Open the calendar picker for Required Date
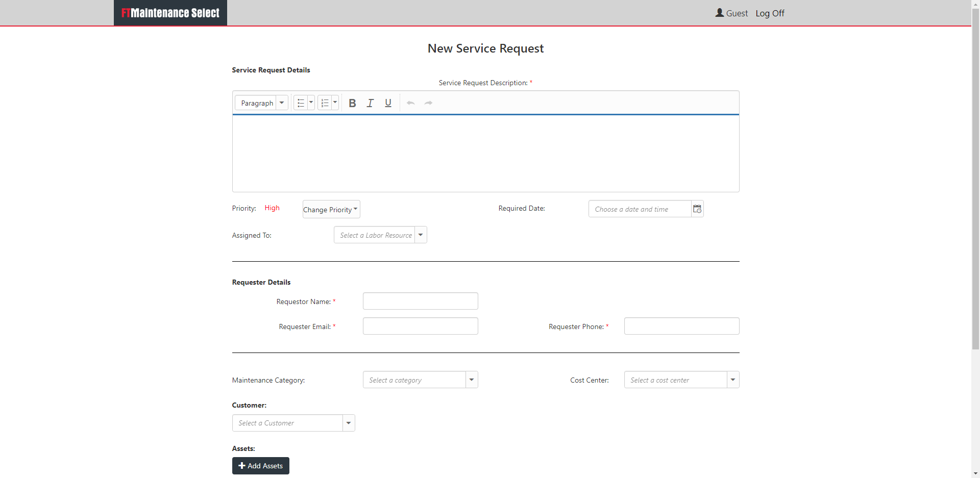This screenshot has height=478, width=980. 697,209
